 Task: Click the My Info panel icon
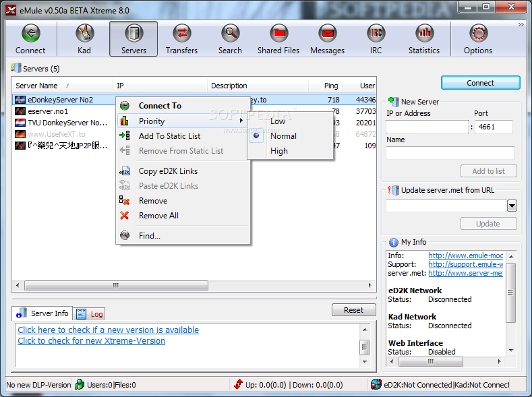pyautogui.click(x=393, y=243)
